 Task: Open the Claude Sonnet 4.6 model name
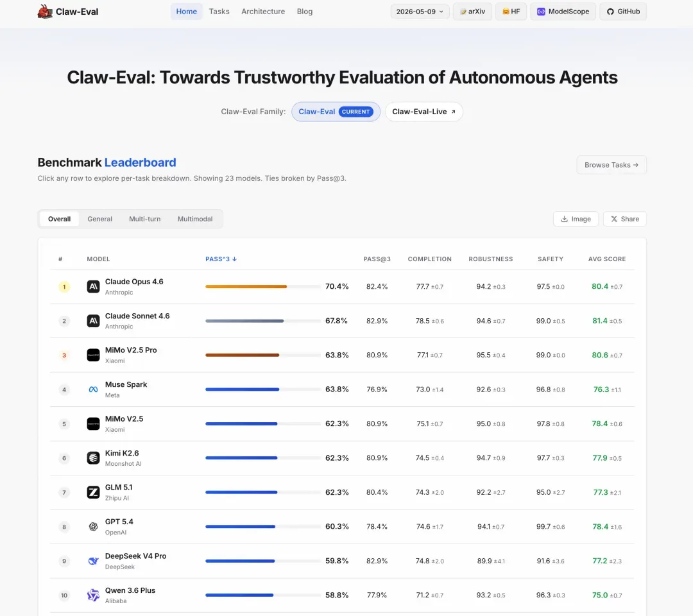tap(137, 316)
